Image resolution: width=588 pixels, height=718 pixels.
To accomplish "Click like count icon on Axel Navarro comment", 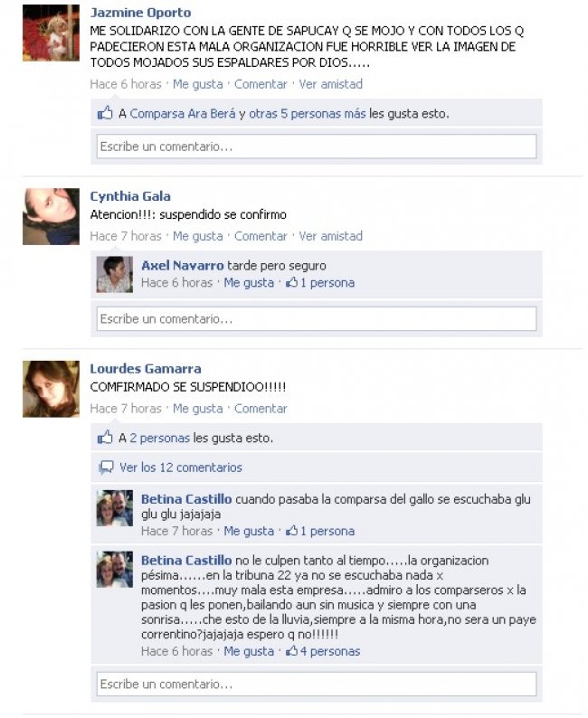I will tap(291, 282).
